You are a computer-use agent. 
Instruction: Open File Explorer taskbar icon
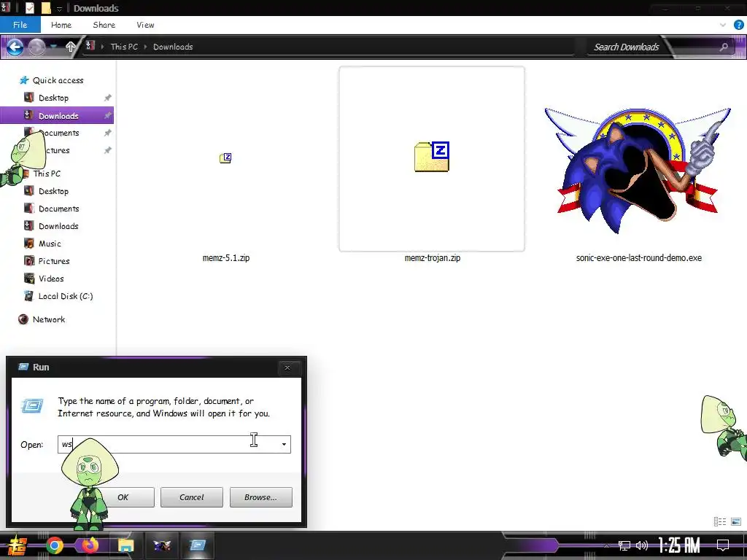(125, 545)
